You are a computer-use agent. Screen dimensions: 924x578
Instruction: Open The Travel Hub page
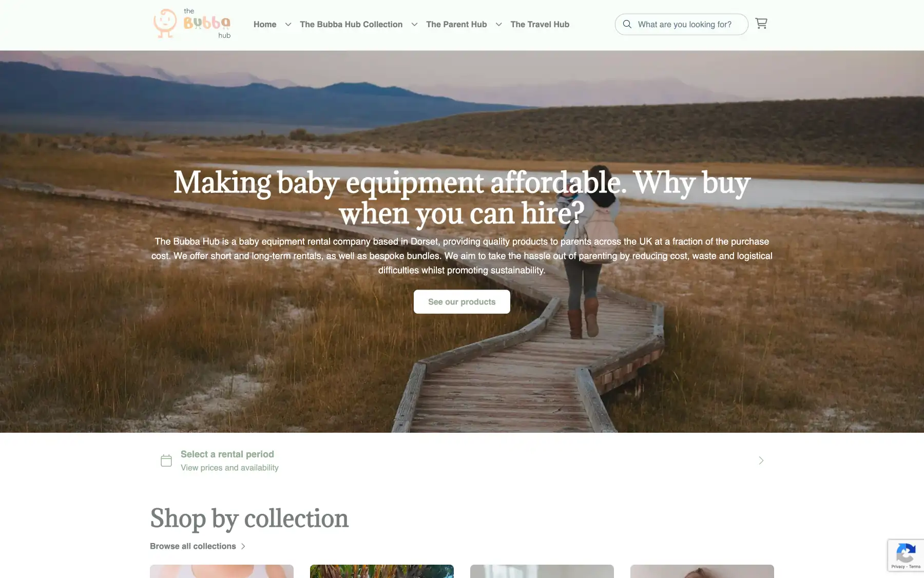tap(540, 24)
